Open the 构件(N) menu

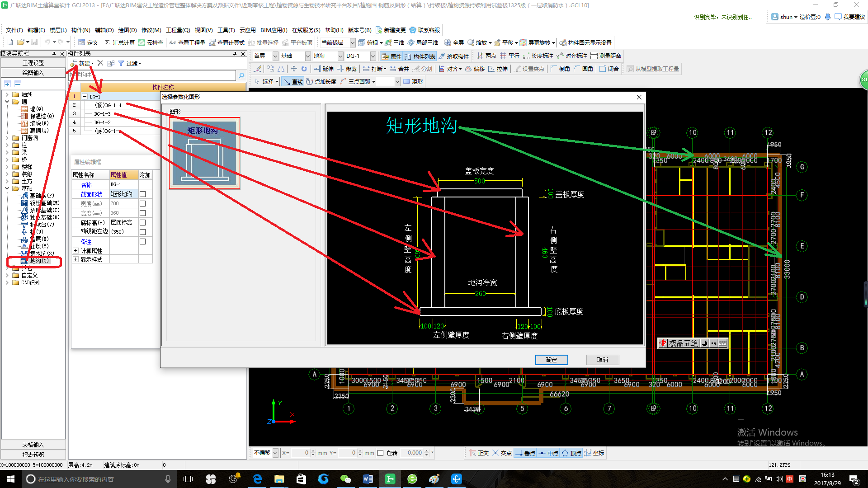click(x=80, y=30)
